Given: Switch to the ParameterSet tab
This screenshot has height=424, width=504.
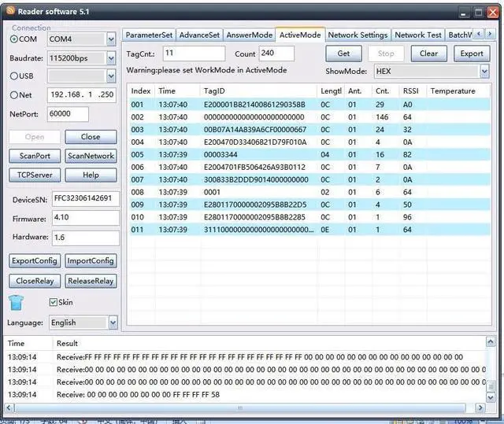Looking at the screenshot, I should (149, 35).
